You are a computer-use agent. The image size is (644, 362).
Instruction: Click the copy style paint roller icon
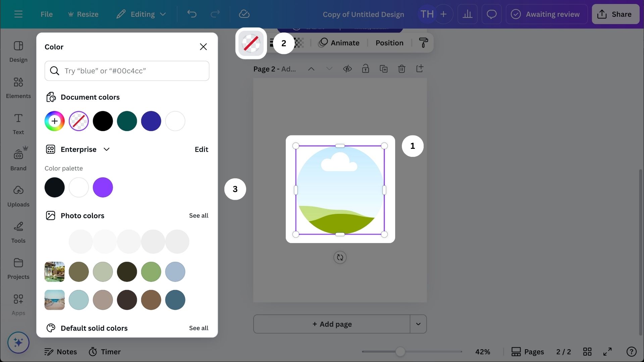click(423, 43)
